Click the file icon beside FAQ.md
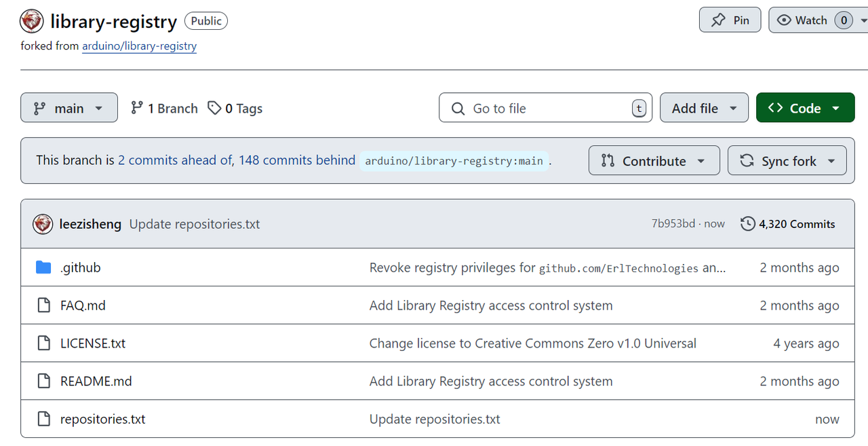Image resolution: width=868 pixels, height=446 pixels. pos(43,305)
